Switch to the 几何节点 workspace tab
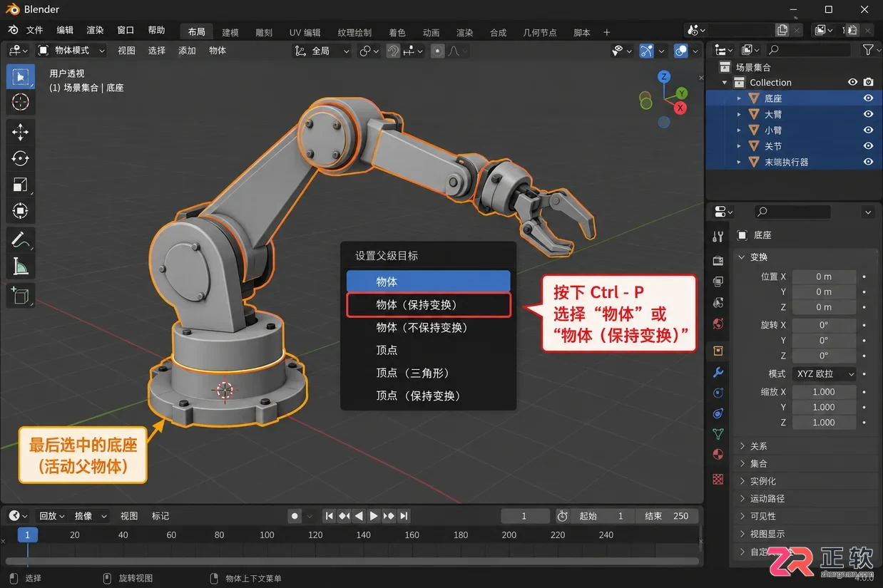The image size is (883, 588). coord(540,32)
